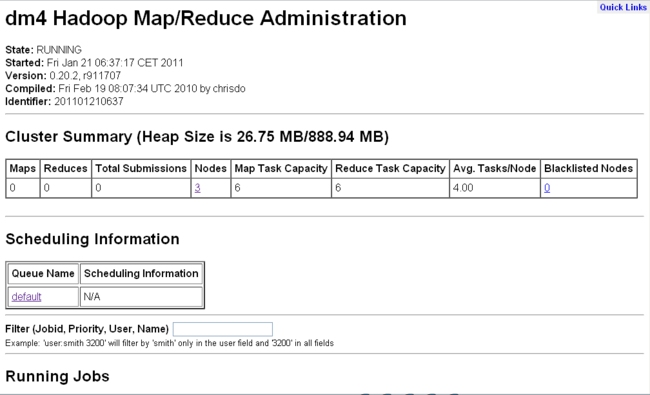Click the Queue Name column header

click(43, 274)
